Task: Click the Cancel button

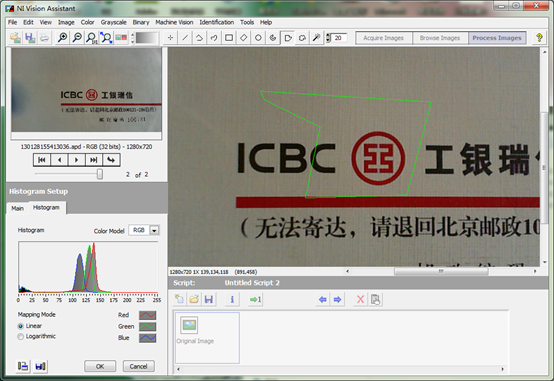Action: coord(138,366)
